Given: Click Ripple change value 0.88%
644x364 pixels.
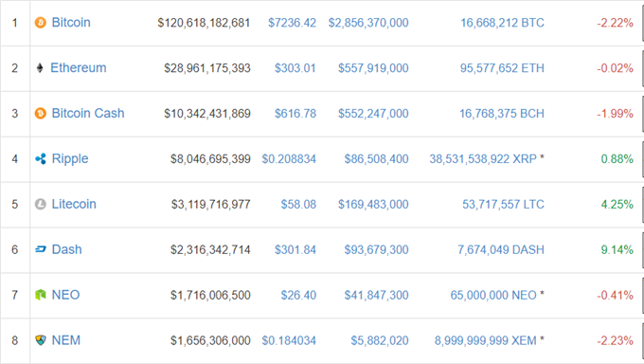Looking at the screenshot, I should click(x=617, y=159).
